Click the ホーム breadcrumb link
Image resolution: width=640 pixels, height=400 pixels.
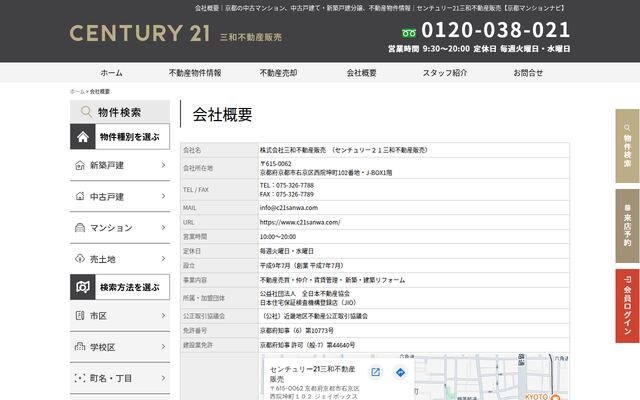77,91
